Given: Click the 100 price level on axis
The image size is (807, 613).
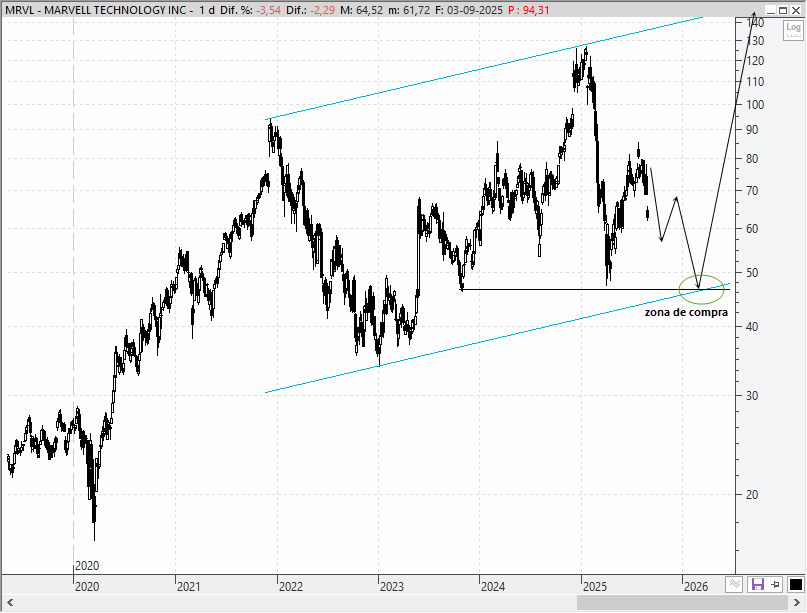Looking at the screenshot, I should [x=755, y=104].
